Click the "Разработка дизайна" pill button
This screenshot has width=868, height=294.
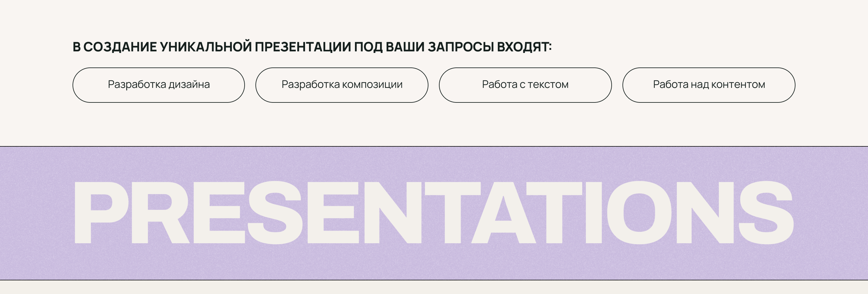click(158, 85)
